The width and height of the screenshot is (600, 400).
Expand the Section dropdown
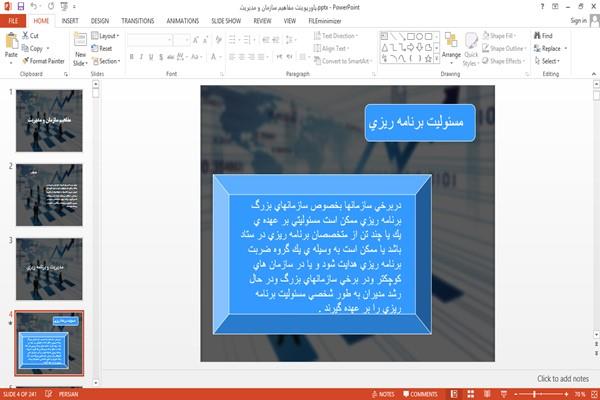pyautogui.click(x=106, y=61)
